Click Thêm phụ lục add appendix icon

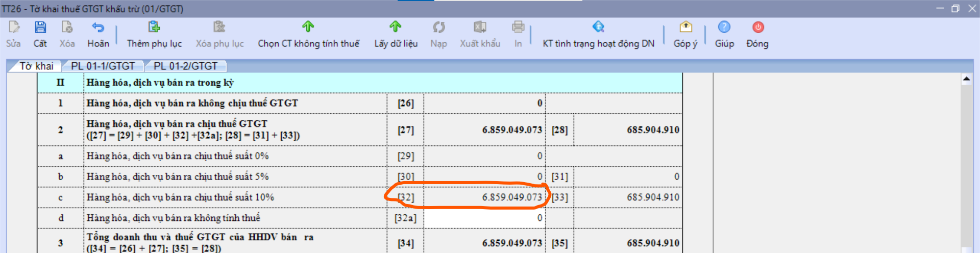point(154,28)
